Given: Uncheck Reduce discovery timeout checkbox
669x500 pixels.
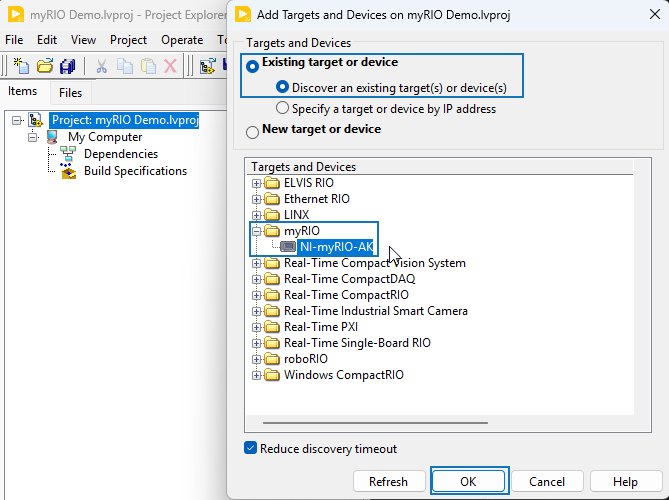Looking at the screenshot, I should 250,448.
